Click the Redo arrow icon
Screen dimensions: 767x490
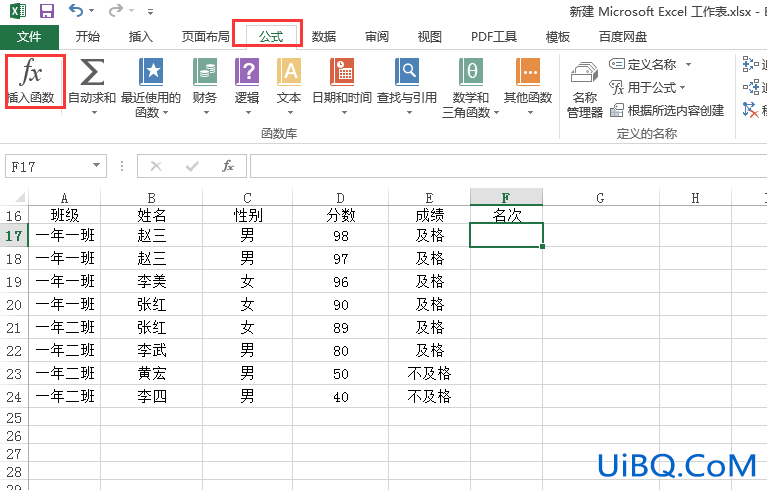(115, 10)
